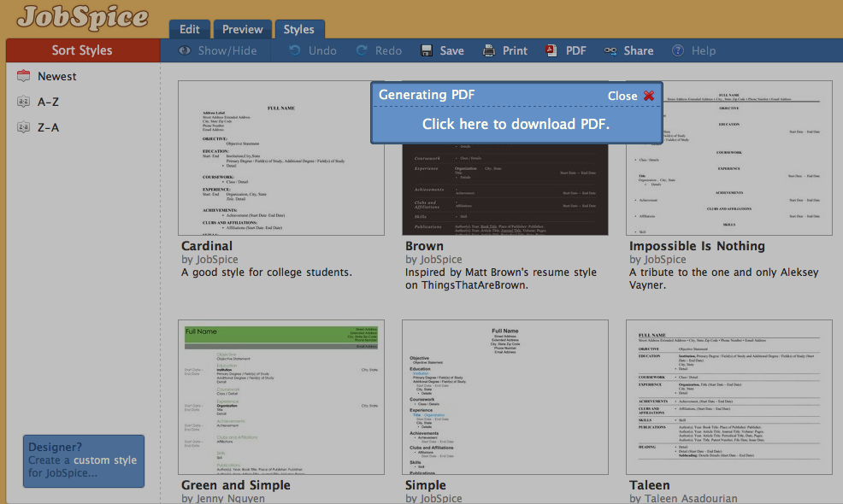Image resolution: width=843 pixels, height=504 pixels.
Task: Click the Print printer icon
Action: click(x=489, y=50)
